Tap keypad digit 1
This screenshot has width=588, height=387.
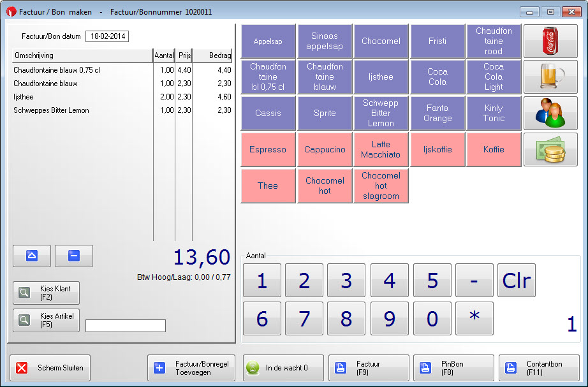point(261,280)
